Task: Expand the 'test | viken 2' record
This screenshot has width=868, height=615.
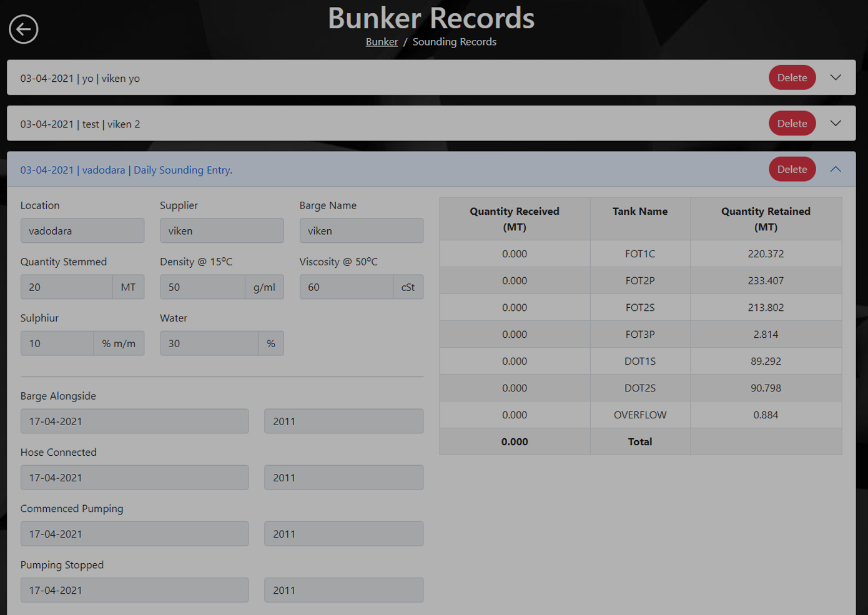Action: (x=836, y=124)
